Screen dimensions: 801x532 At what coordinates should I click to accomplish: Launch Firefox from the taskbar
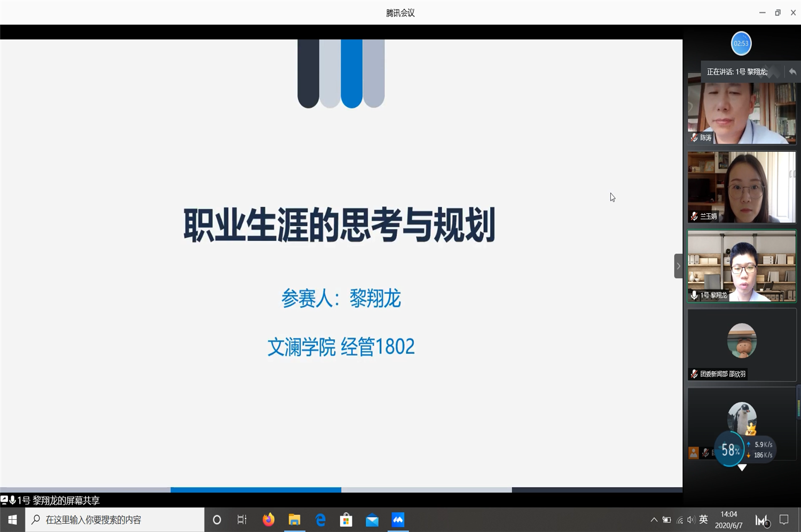click(268, 520)
